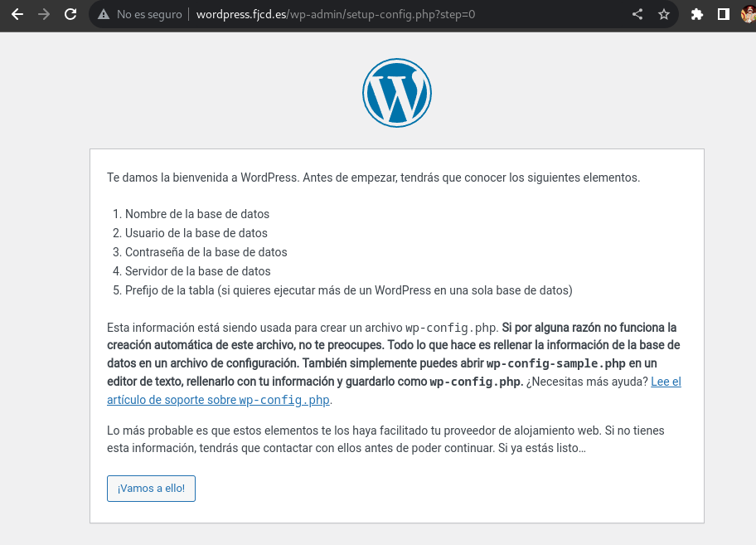Click the 'Lo más probable es que' paragraph
756x545 pixels.
[385, 440]
